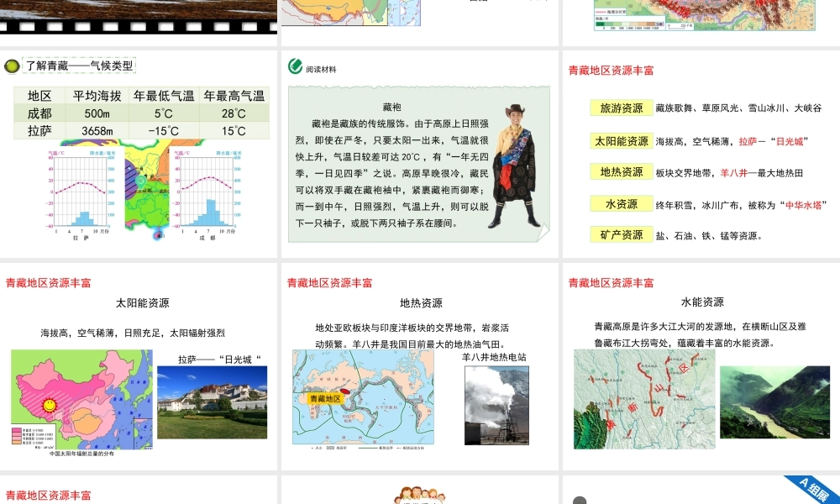Click the green leaf icon beside 阅读材料
840x504 pixels.
coord(295,66)
